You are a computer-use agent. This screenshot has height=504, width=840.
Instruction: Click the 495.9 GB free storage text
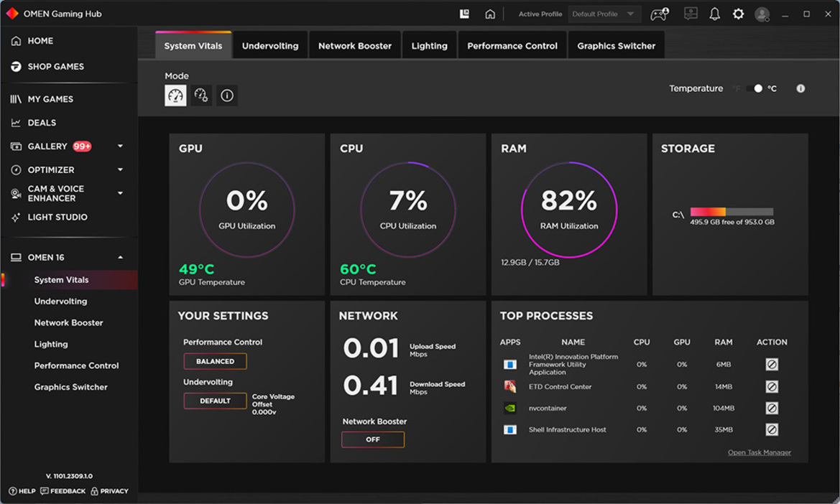[731, 222]
